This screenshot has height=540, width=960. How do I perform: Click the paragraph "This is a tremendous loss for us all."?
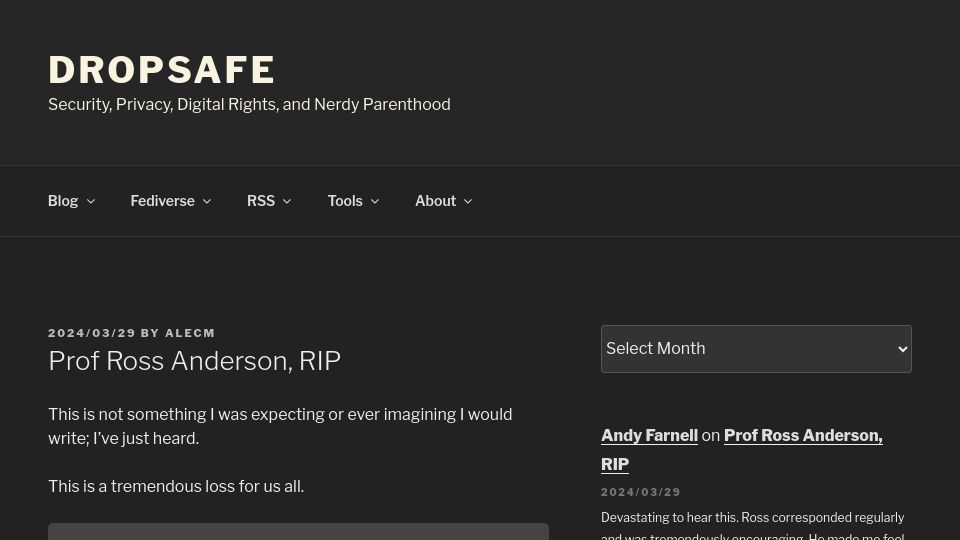[x=176, y=486]
